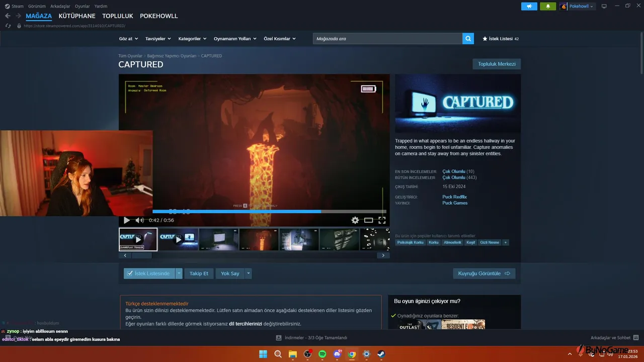Open Puck Redflix developer link
The height and width of the screenshot is (362, 644).
pyautogui.click(x=455, y=197)
